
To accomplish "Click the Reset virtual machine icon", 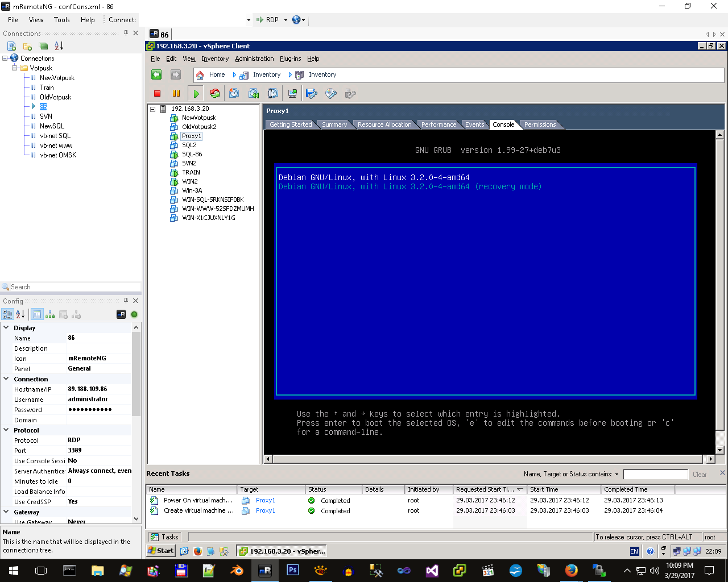I will 215,93.
